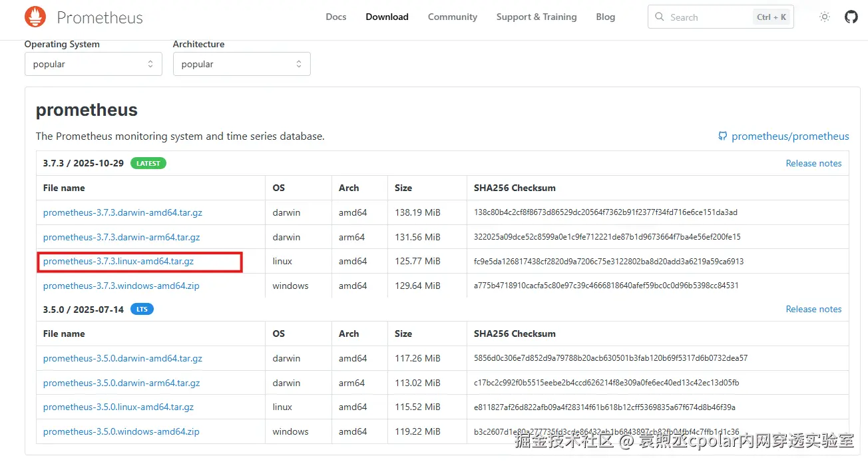The width and height of the screenshot is (868, 464).
Task: Open the GitHub icon in header
Action: pyautogui.click(x=851, y=17)
